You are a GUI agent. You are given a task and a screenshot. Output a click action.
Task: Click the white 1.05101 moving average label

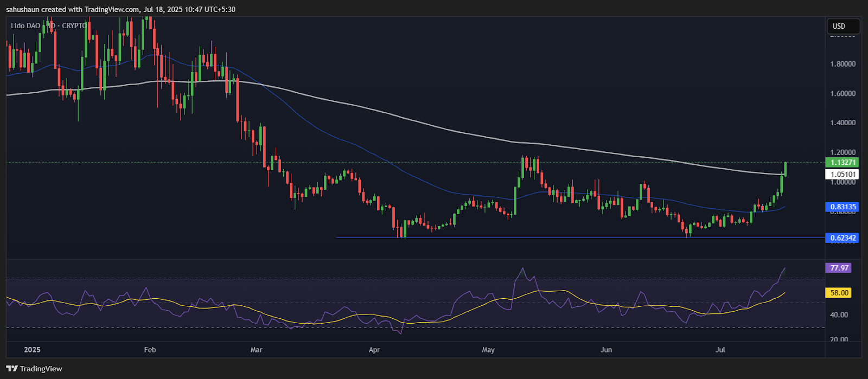pos(841,174)
